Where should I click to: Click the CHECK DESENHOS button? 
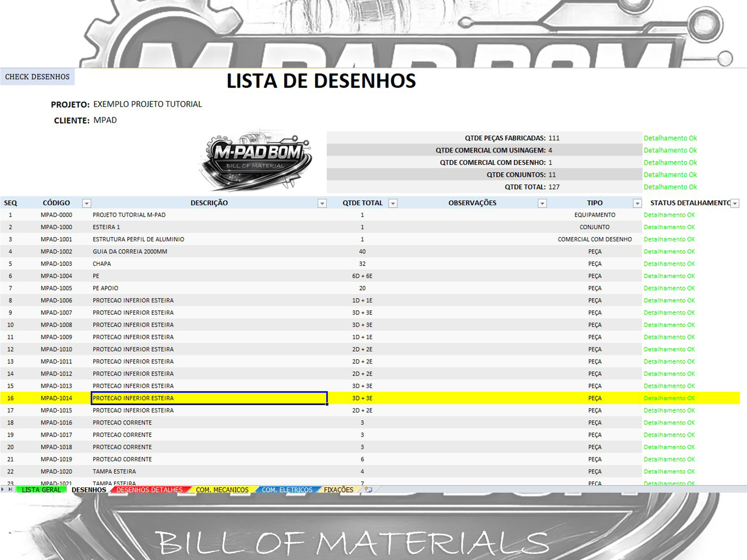click(x=37, y=76)
